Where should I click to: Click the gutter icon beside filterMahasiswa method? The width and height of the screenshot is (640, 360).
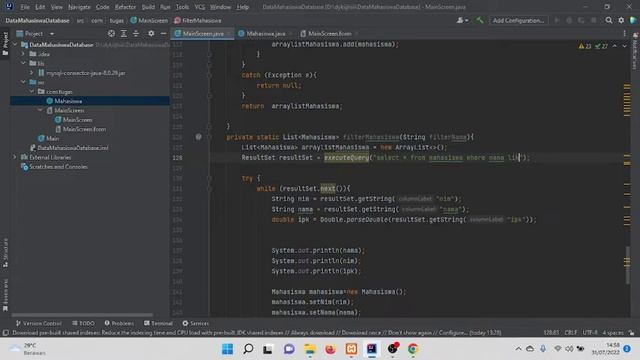[198, 137]
